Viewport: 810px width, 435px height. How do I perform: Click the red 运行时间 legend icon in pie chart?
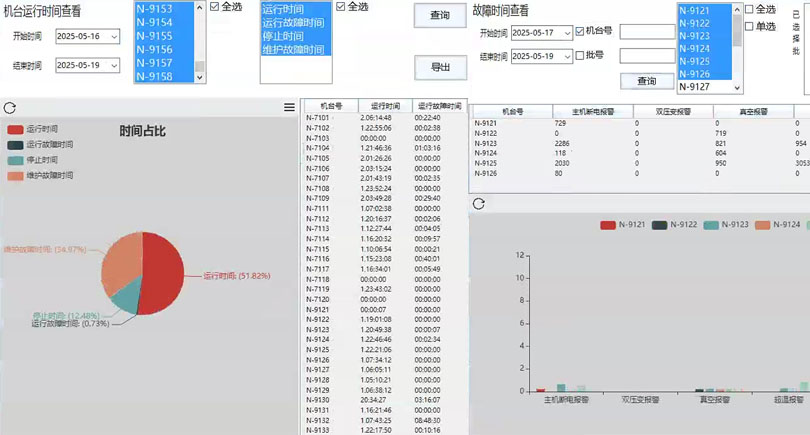pos(15,130)
